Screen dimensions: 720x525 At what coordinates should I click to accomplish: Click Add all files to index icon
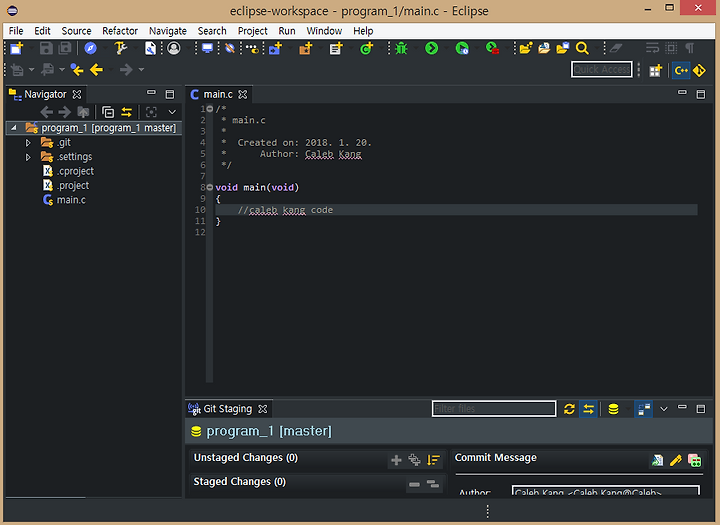pyautogui.click(x=414, y=460)
